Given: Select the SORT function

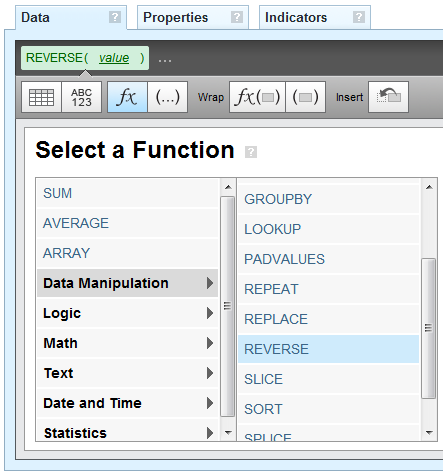Looking at the screenshot, I should pos(328,409).
